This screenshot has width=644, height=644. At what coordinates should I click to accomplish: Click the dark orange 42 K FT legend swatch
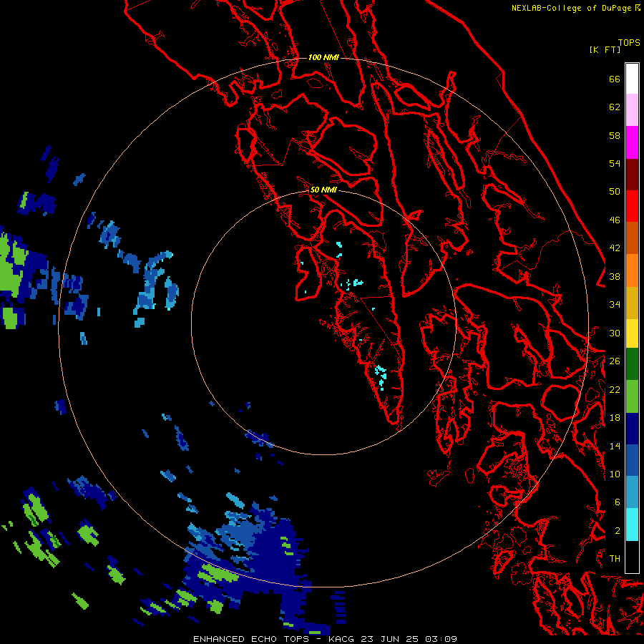pos(632,238)
